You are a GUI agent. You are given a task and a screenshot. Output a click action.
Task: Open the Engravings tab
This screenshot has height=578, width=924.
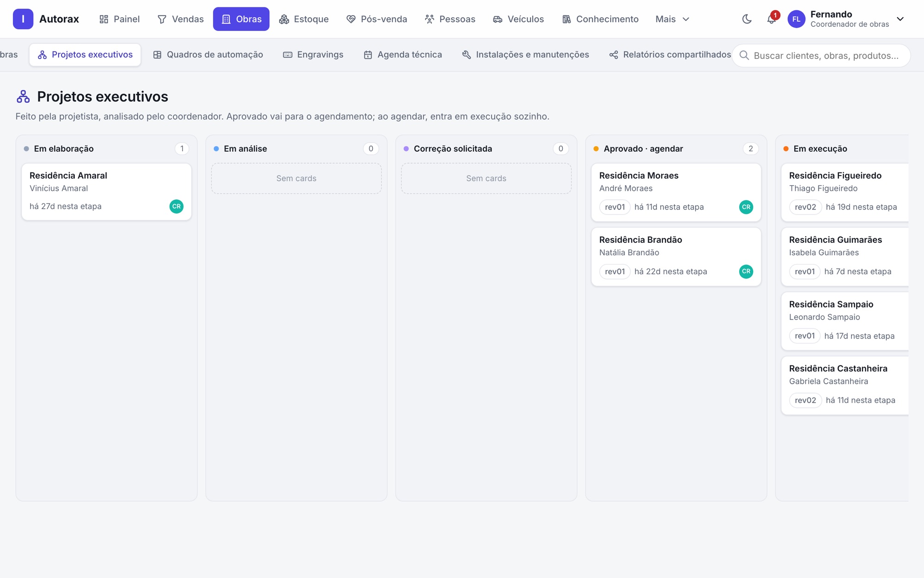tap(313, 55)
